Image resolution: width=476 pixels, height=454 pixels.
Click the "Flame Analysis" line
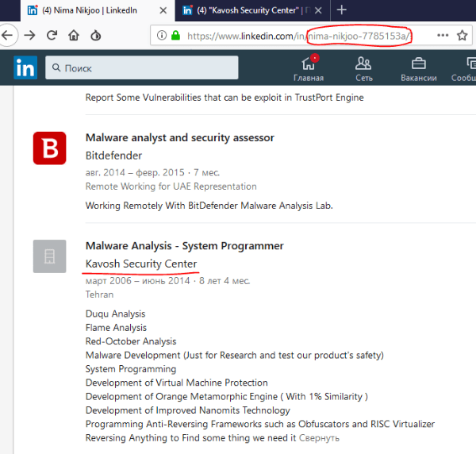click(x=116, y=328)
